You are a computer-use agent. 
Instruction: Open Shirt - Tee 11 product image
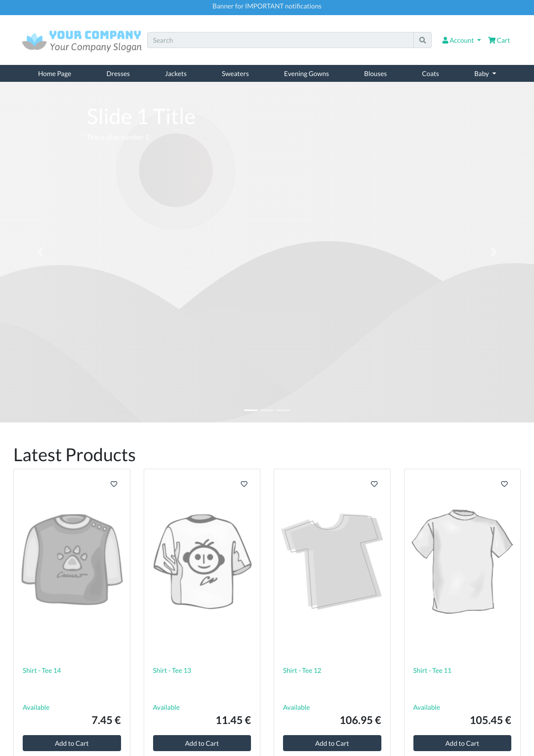click(x=462, y=561)
